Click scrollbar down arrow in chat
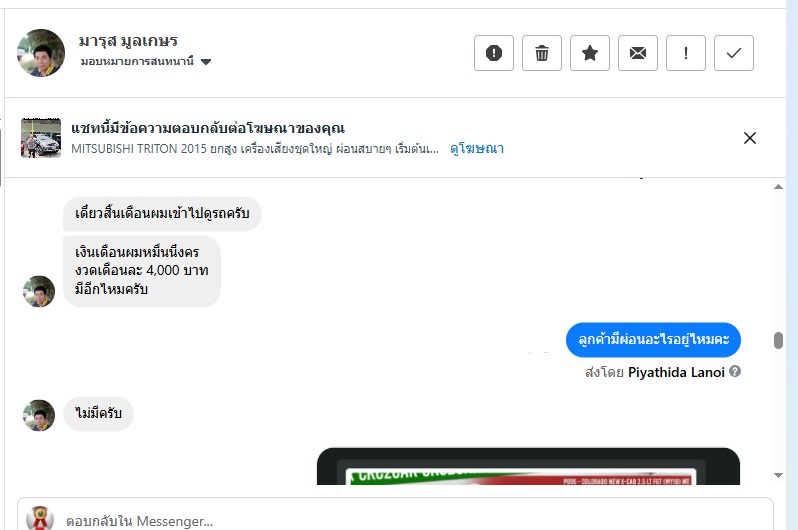The width and height of the screenshot is (798, 530). [x=778, y=475]
